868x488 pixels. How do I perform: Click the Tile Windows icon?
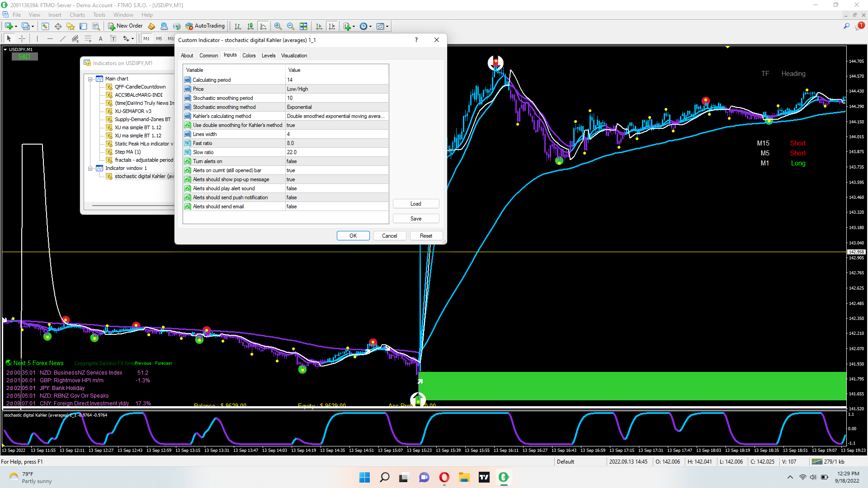coord(303,26)
